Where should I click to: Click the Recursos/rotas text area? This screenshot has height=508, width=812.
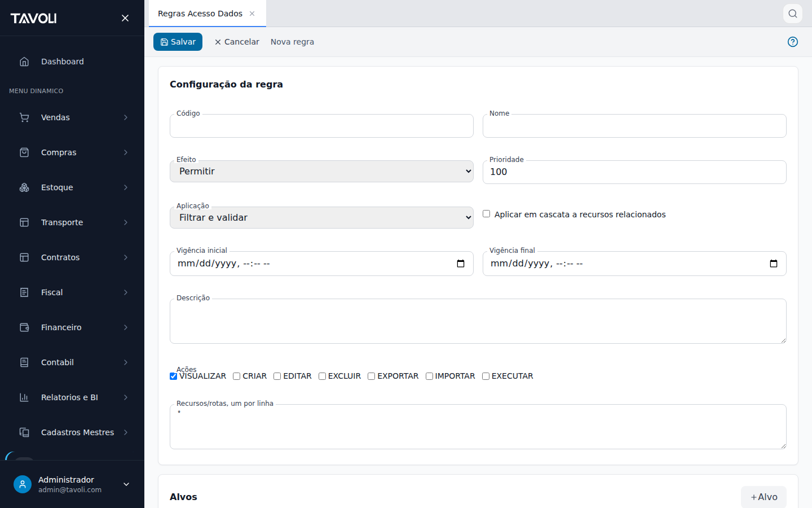pos(478,427)
